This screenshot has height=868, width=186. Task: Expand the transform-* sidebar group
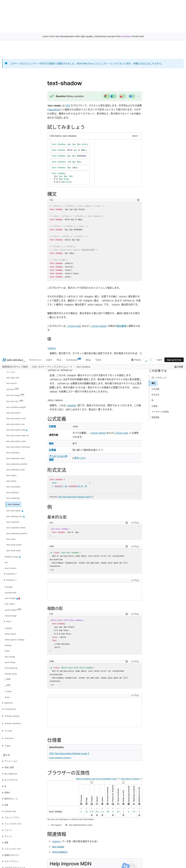10,574
